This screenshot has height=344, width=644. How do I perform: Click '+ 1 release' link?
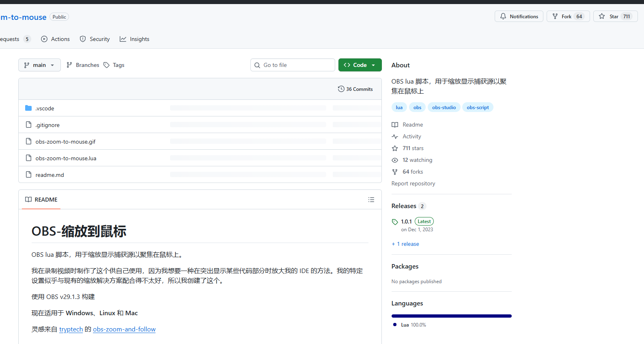point(405,244)
